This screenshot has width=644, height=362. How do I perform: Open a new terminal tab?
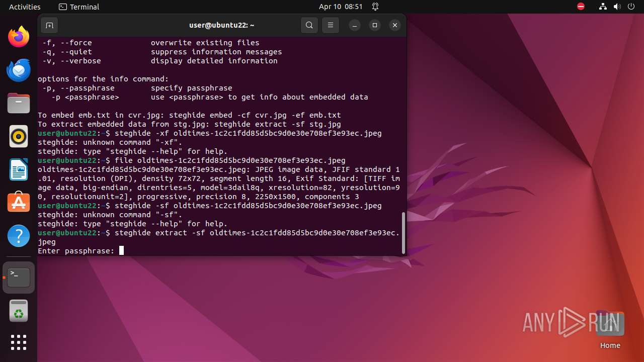[x=49, y=25]
